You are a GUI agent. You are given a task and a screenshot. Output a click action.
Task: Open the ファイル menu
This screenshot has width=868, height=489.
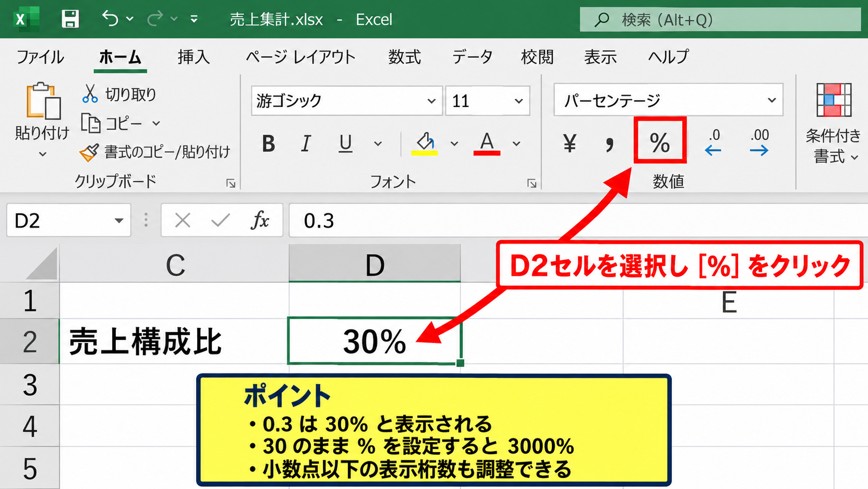[x=40, y=57]
